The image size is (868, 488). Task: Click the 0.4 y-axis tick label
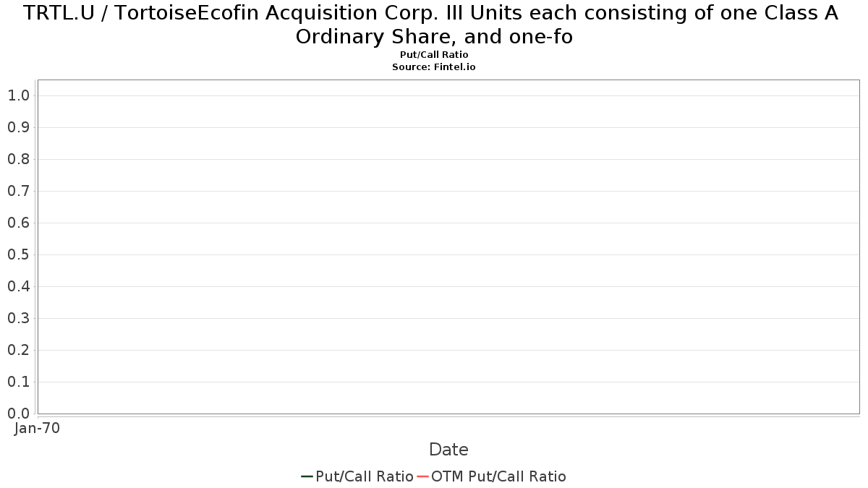[18, 286]
